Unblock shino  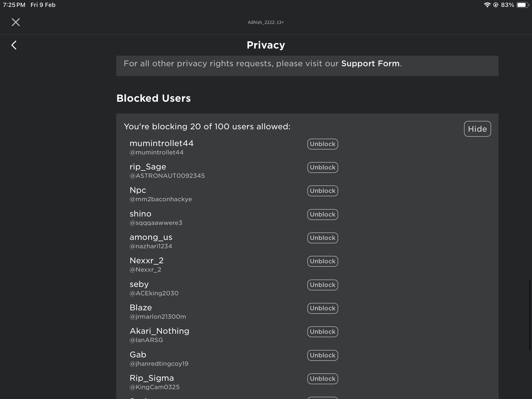tap(322, 215)
